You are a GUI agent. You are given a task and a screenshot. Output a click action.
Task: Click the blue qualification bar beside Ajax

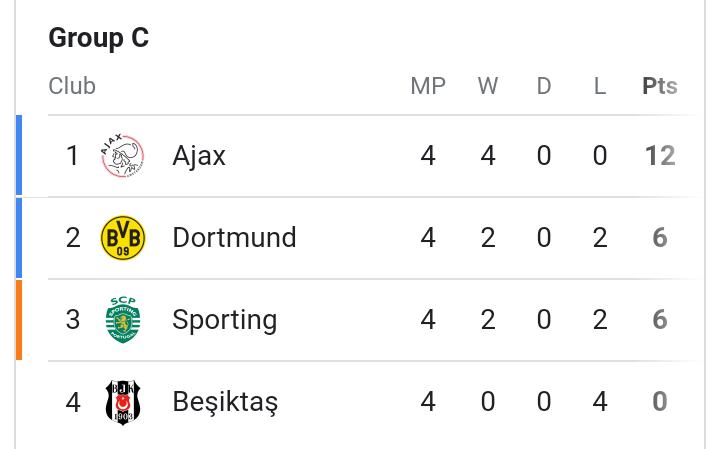tap(19, 156)
